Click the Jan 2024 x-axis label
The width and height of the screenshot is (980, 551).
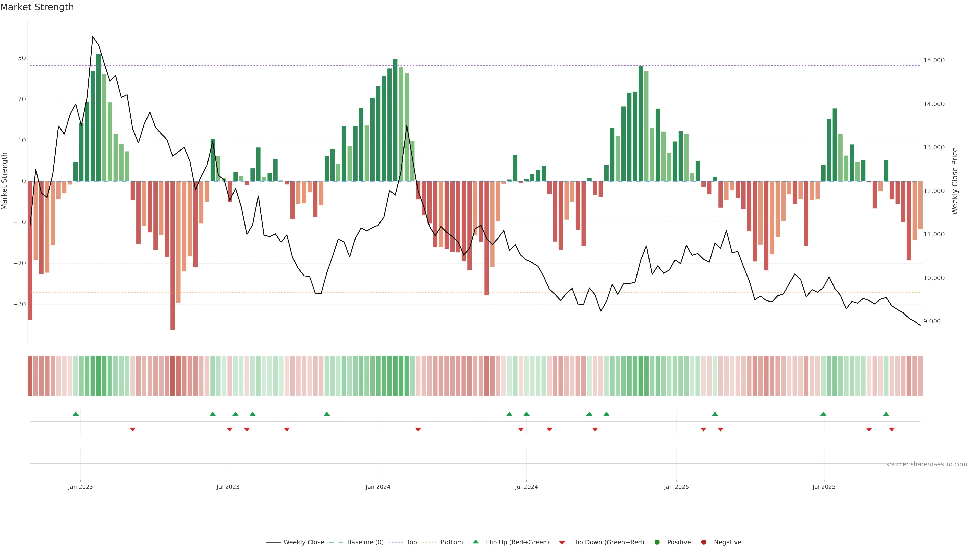pyautogui.click(x=378, y=487)
